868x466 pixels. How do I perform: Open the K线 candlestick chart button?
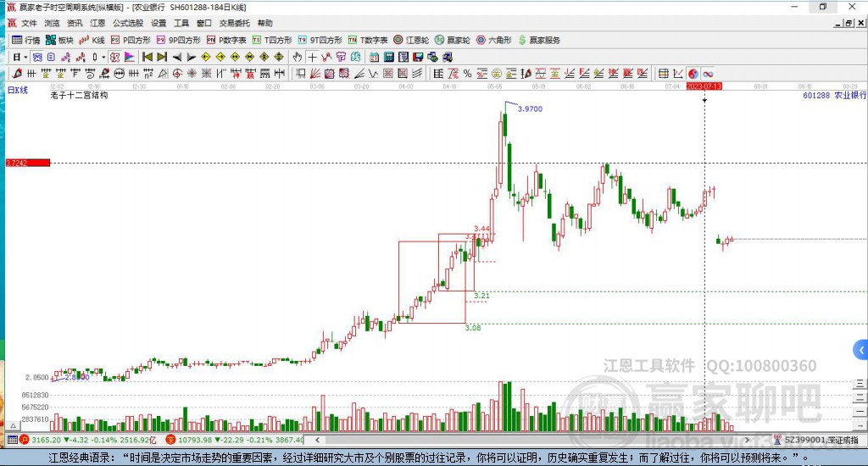pos(92,40)
